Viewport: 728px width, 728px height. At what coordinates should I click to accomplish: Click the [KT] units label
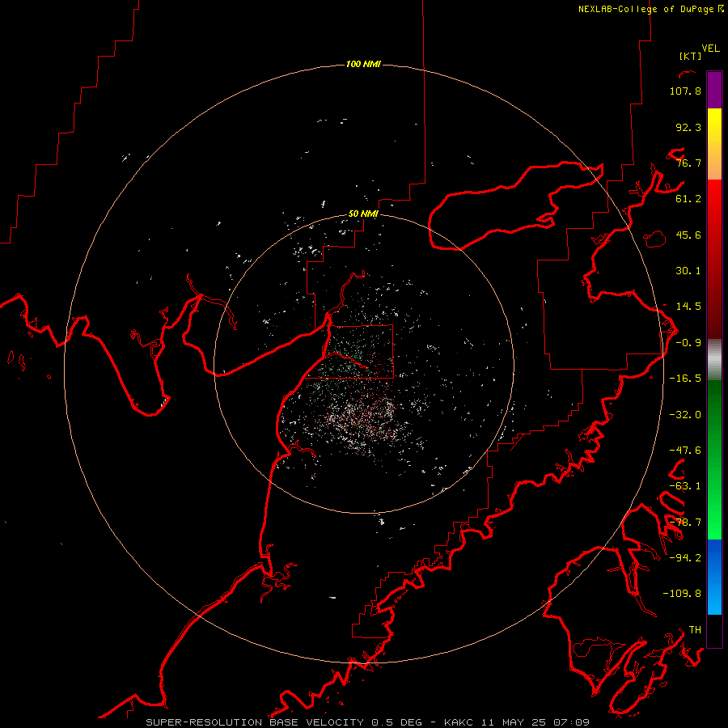pyautogui.click(x=690, y=56)
